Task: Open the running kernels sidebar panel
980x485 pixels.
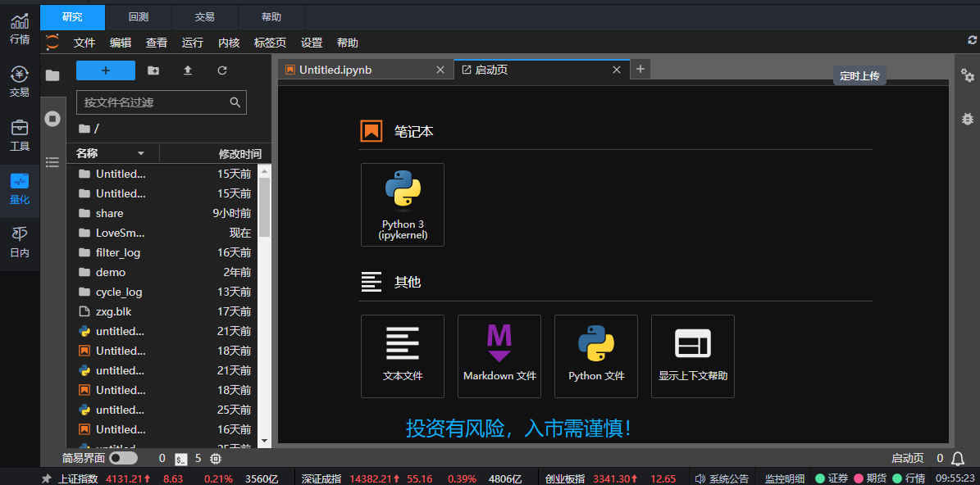Action: pos(53,119)
